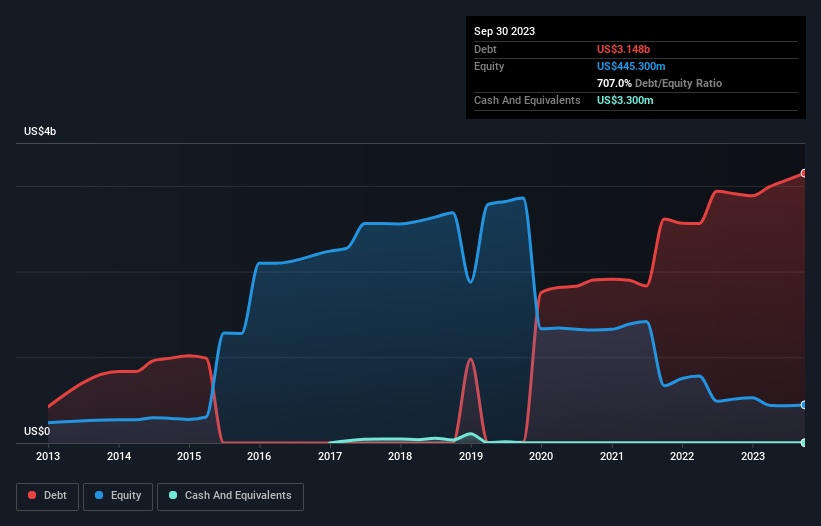Click the red Debt legend dot

pyautogui.click(x=32, y=495)
